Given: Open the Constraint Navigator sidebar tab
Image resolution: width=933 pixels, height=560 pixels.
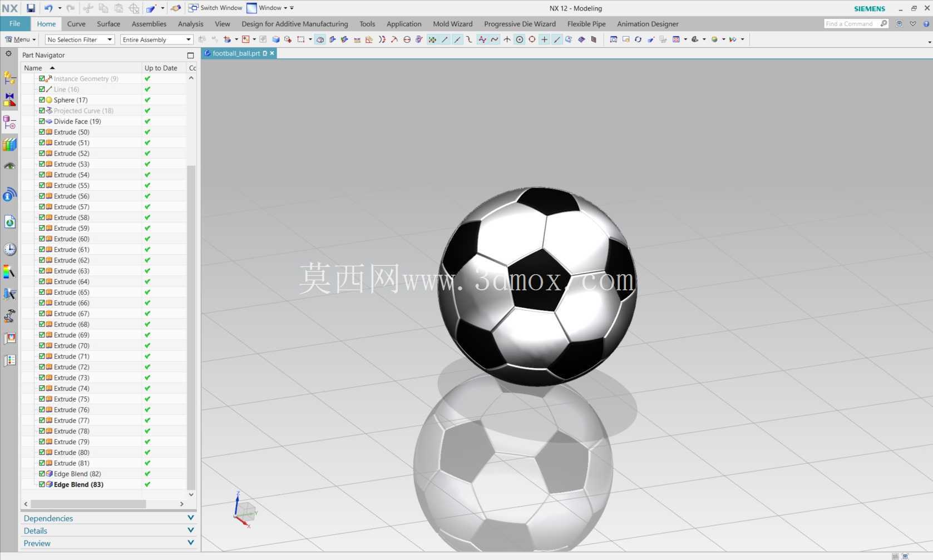Looking at the screenshot, I should [x=9, y=100].
